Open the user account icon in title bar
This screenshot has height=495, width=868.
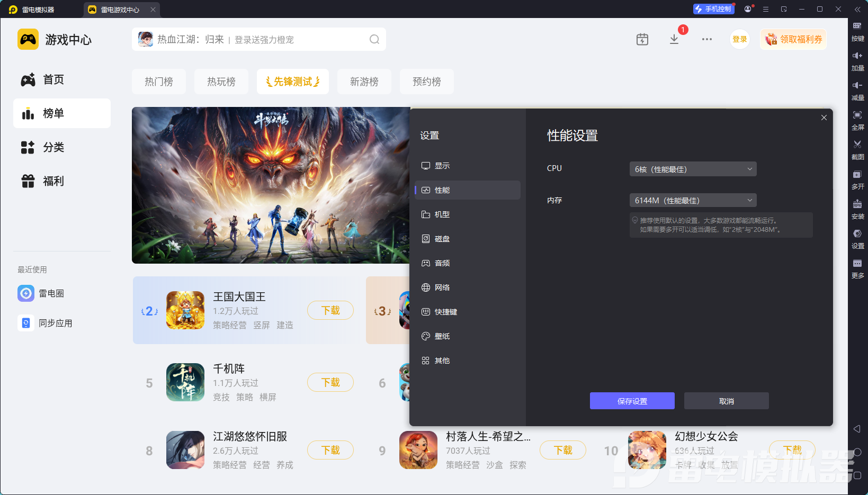[748, 9]
